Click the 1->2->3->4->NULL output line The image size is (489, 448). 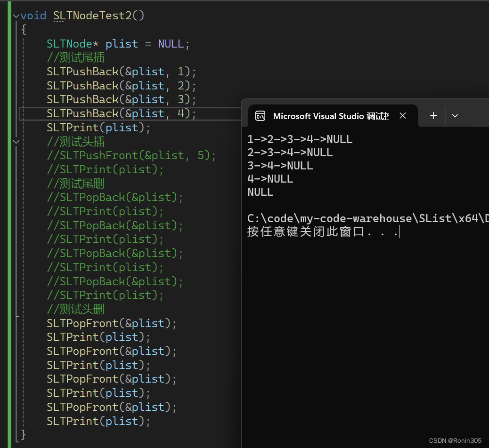click(x=300, y=139)
